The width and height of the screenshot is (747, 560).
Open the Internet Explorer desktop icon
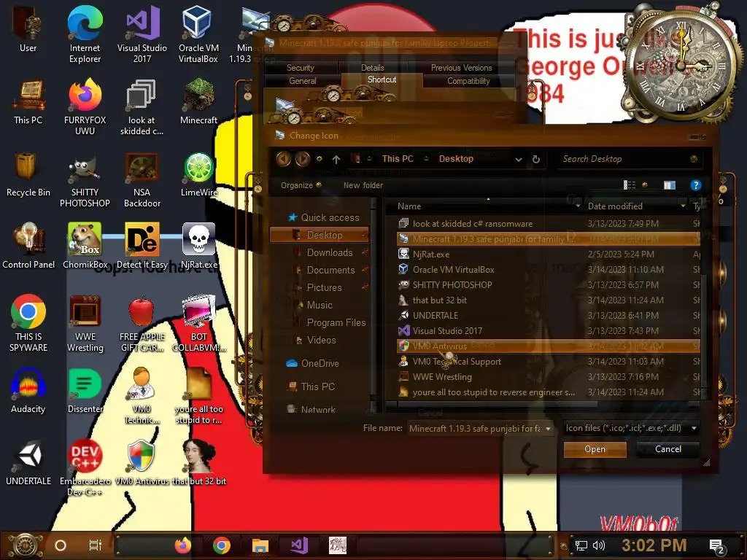85,35
